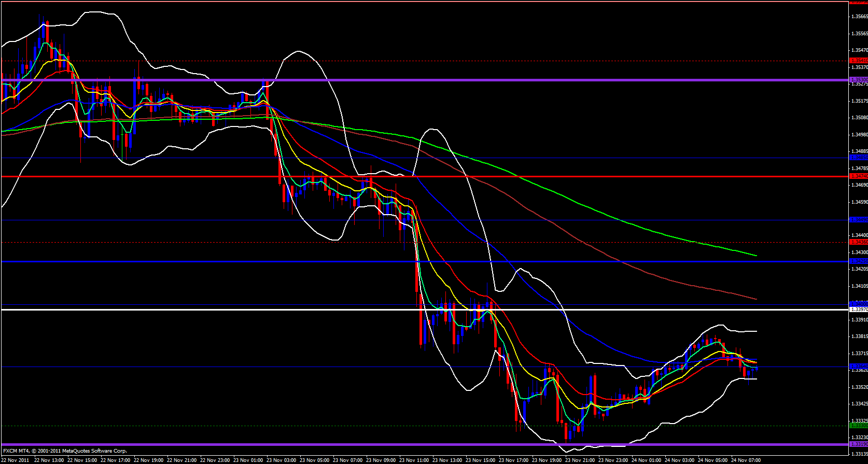
Task: Select the green 1.33300 price label
Action: coord(858,426)
